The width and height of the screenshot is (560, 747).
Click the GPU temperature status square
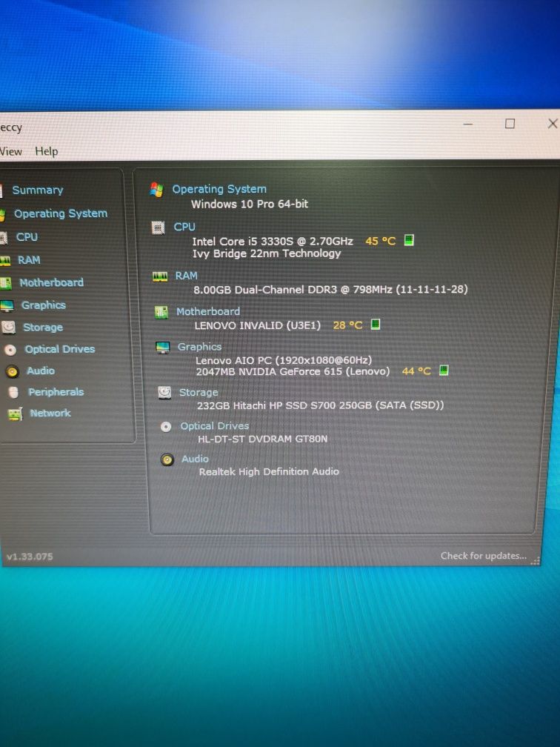click(444, 370)
